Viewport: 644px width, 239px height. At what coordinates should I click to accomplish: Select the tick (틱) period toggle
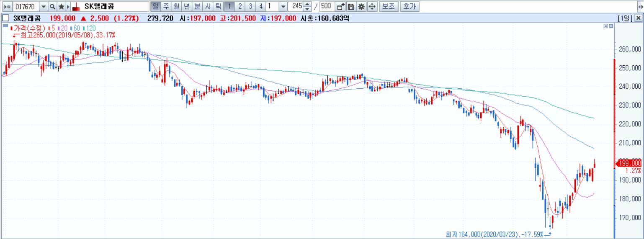pyautogui.click(x=218, y=7)
